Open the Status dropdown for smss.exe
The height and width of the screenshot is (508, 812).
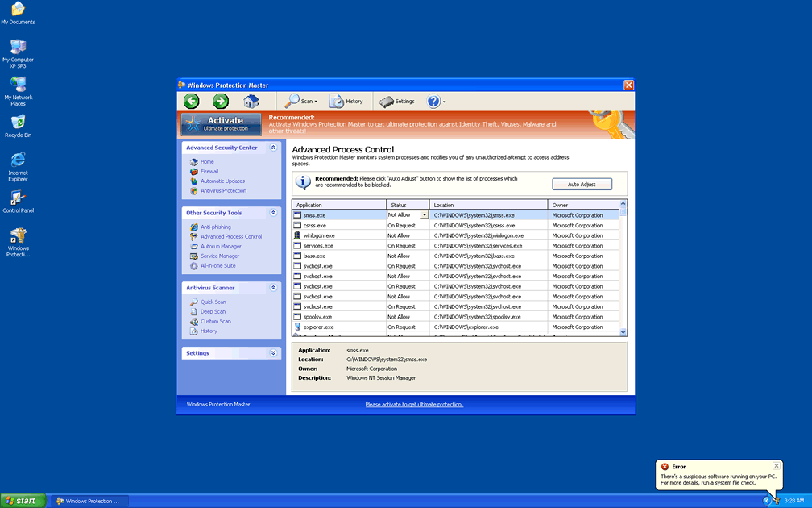pyautogui.click(x=425, y=215)
